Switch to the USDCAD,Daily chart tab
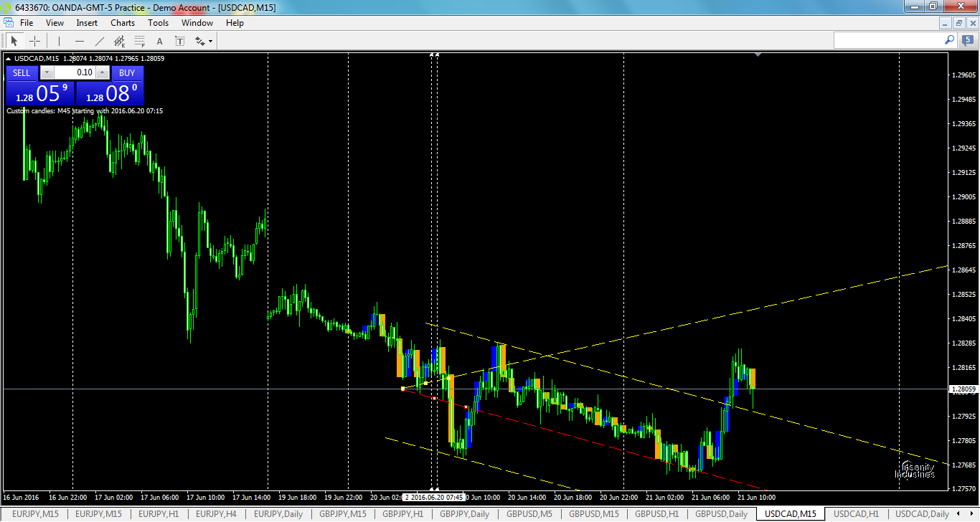Viewport: 980px width, 522px height. point(922,513)
